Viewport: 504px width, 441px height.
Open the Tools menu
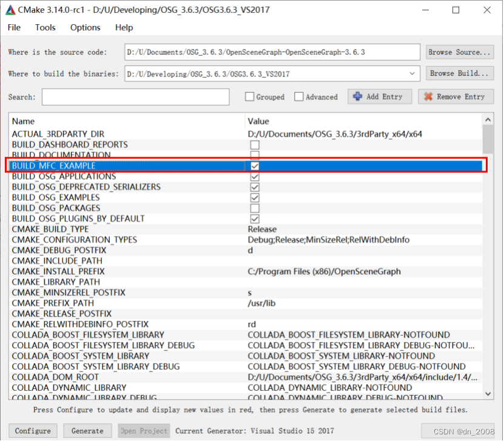tap(45, 28)
